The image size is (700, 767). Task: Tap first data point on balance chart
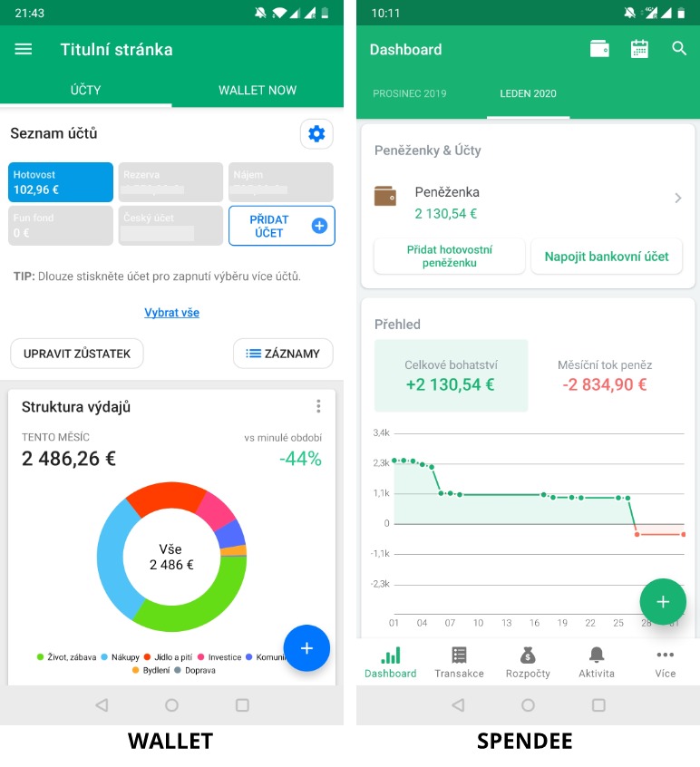pos(394,461)
